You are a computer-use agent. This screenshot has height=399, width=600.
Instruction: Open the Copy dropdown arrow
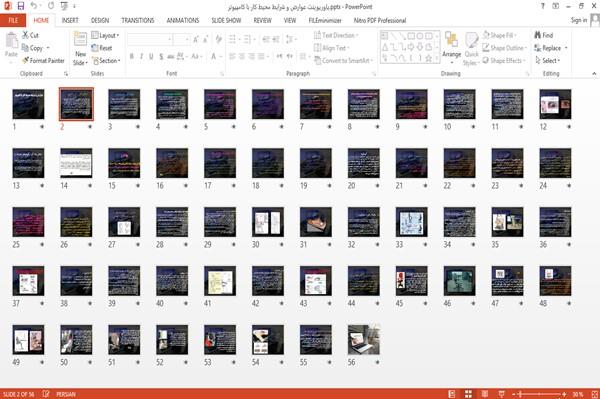point(48,48)
